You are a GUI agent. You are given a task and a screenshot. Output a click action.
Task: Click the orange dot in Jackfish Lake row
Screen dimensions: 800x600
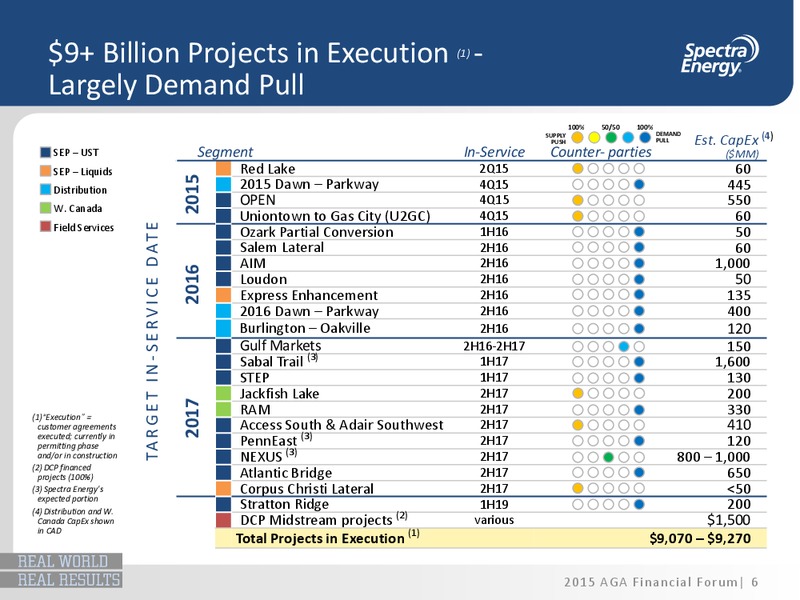578,393
